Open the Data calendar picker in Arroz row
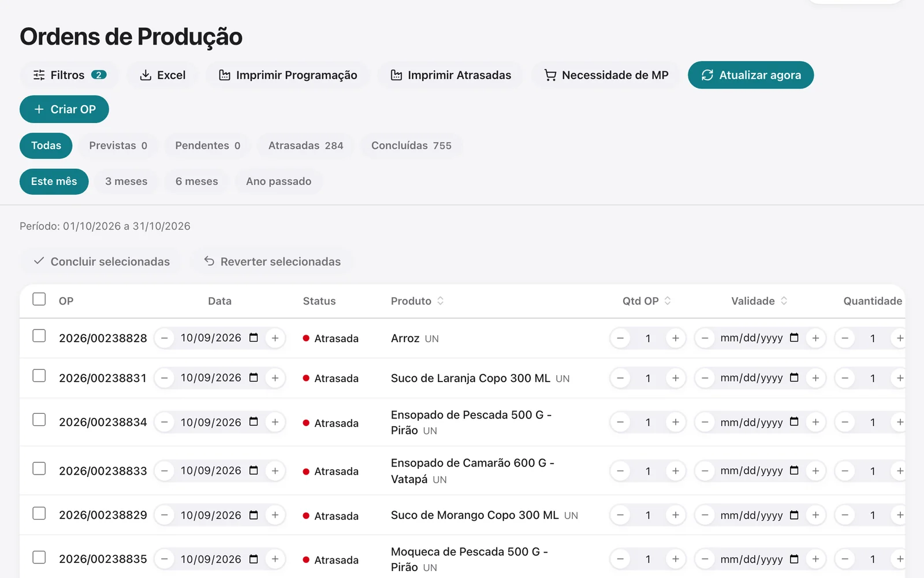The image size is (924, 578). coord(254,338)
